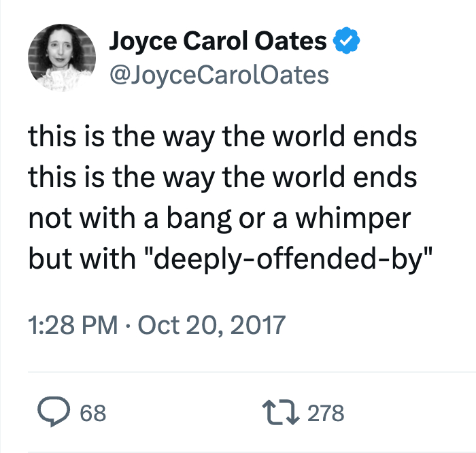Click the Joyce Carol Oates display name

[218, 42]
